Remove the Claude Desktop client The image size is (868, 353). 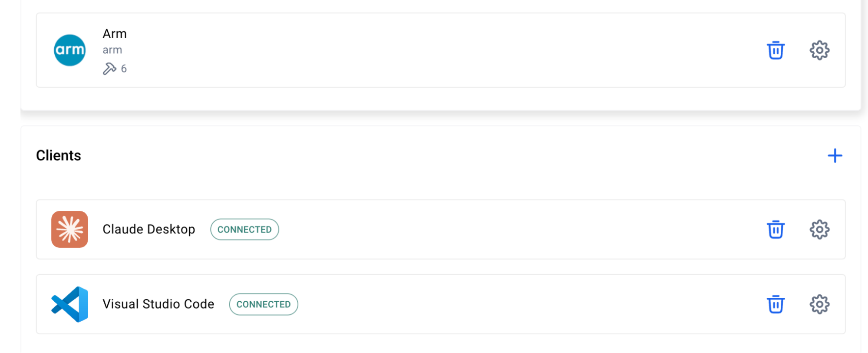point(776,230)
